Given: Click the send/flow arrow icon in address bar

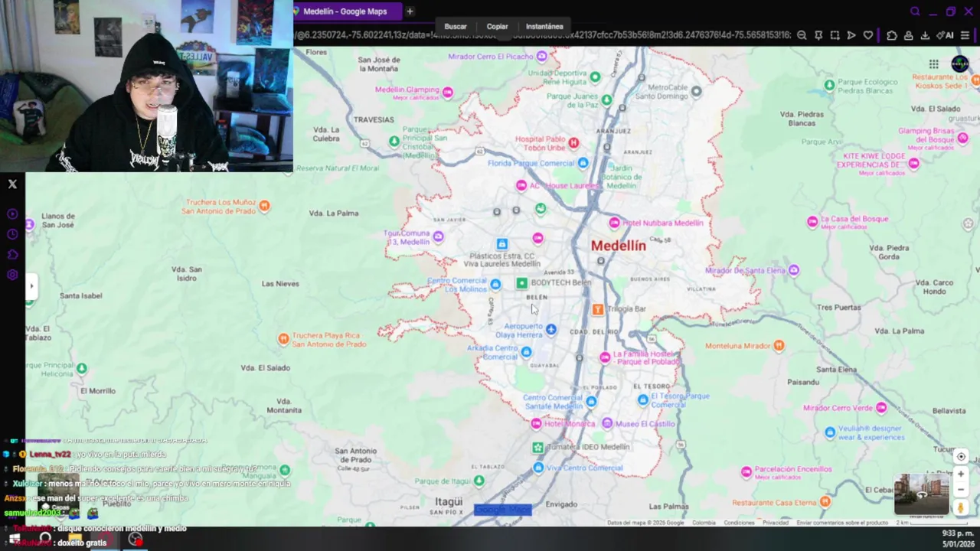Looking at the screenshot, I should pos(851,35).
